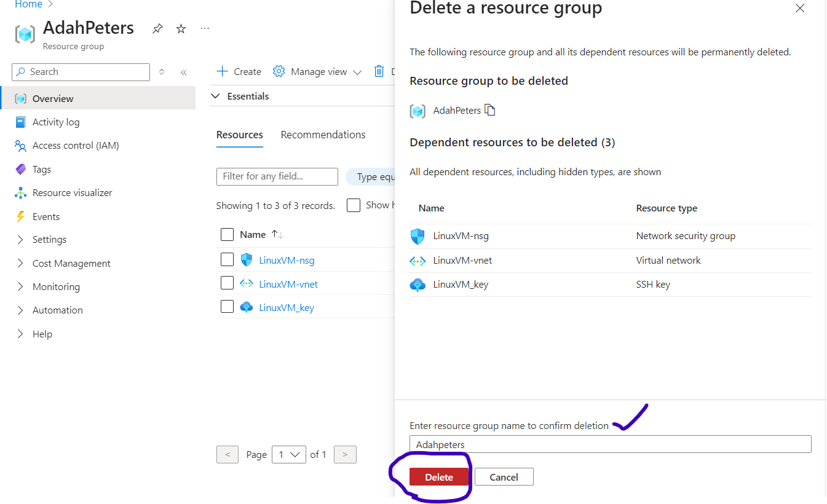Expand the Help section
The height and width of the screenshot is (504, 827).
[21, 334]
